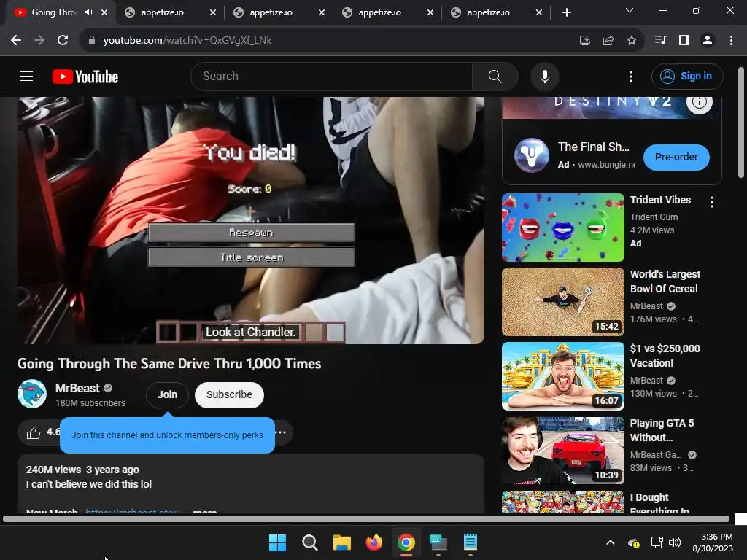Focus the YouTube Search field
The image size is (747, 560).
[x=332, y=76]
